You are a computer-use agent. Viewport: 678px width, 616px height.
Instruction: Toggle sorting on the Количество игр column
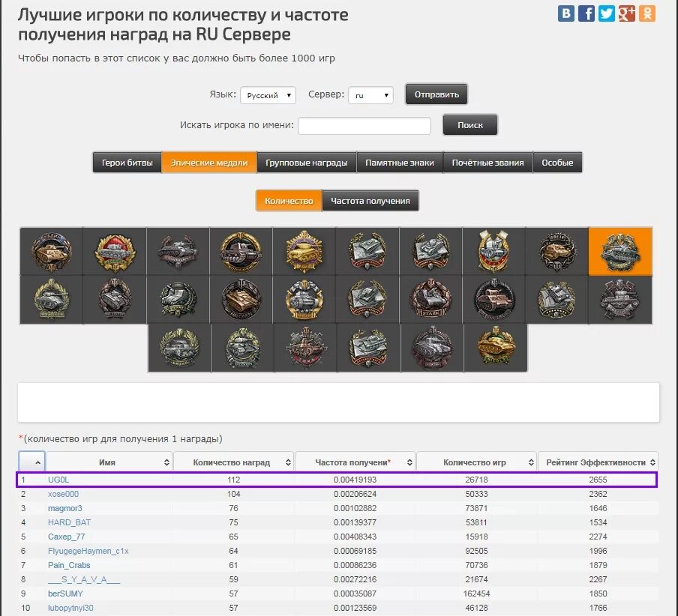[475, 462]
